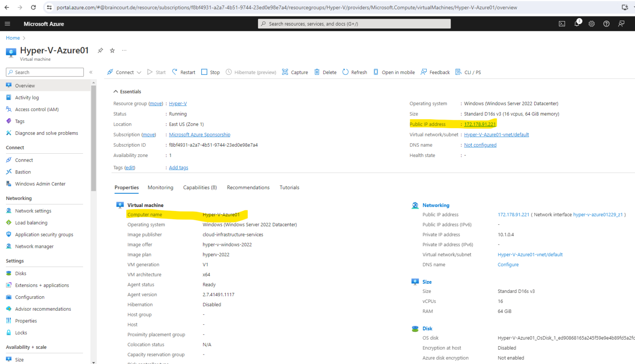635x364 pixels.
Task: Open the Cloud Shell terminal
Action: click(562, 24)
